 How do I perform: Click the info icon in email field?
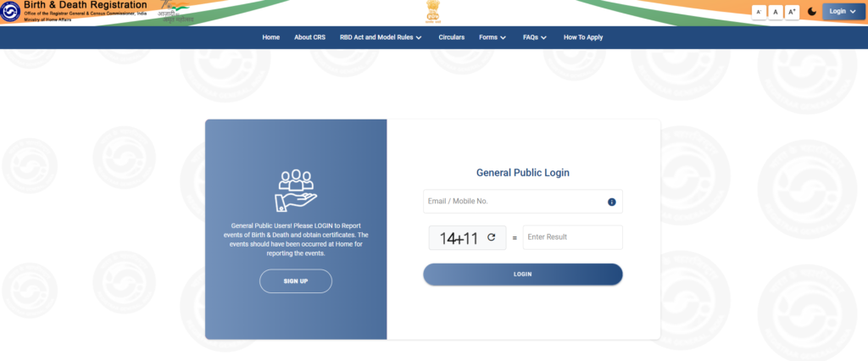tap(611, 202)
